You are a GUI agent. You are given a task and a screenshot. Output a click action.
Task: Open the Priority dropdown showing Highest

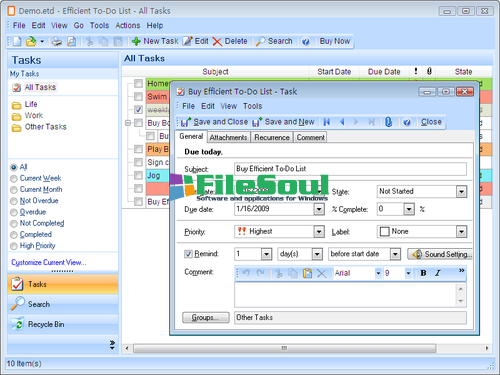(319, 232)
